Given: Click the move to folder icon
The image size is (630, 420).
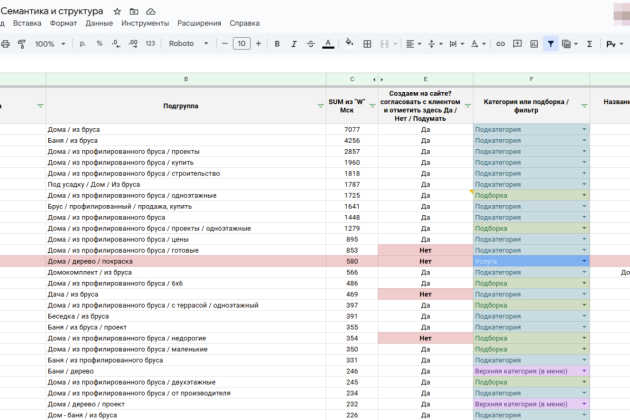Looking at the screenshot, I should click(134, 10).
